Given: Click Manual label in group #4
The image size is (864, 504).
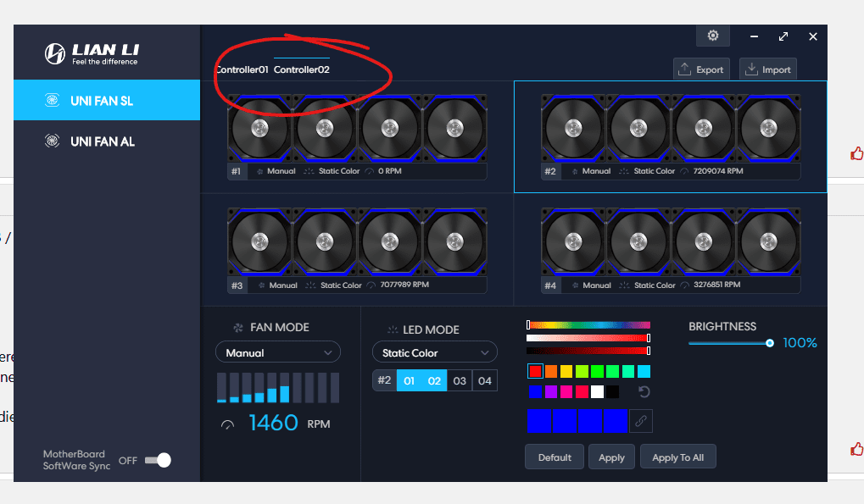Looking at the screenshot, I should click(597, 285).
